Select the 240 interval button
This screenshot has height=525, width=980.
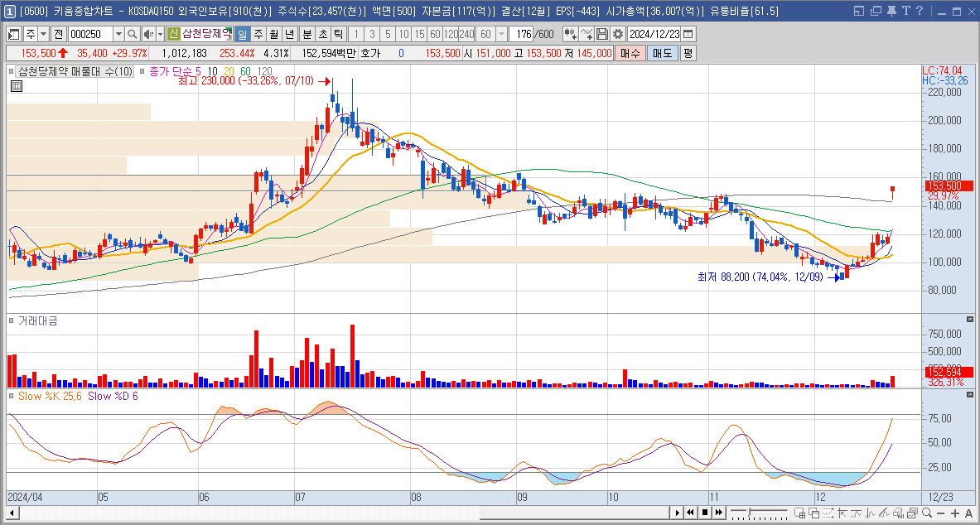(x=466, y=34)
